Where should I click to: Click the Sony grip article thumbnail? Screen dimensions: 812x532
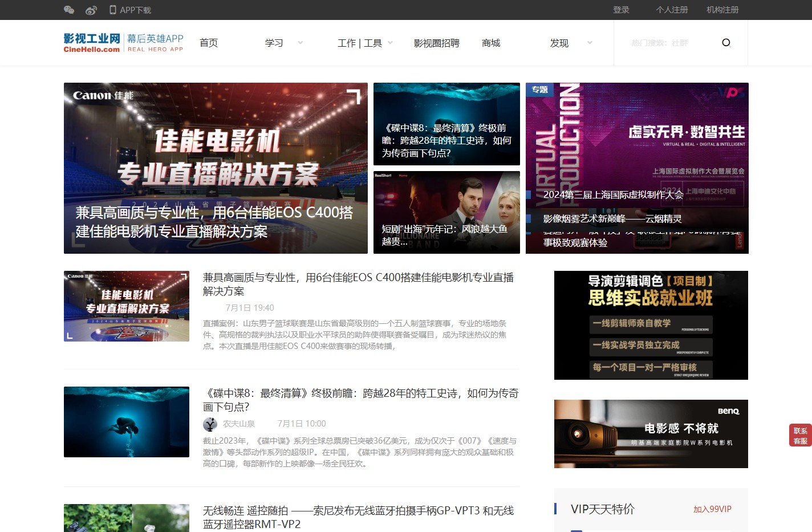[x=127, y=518]
